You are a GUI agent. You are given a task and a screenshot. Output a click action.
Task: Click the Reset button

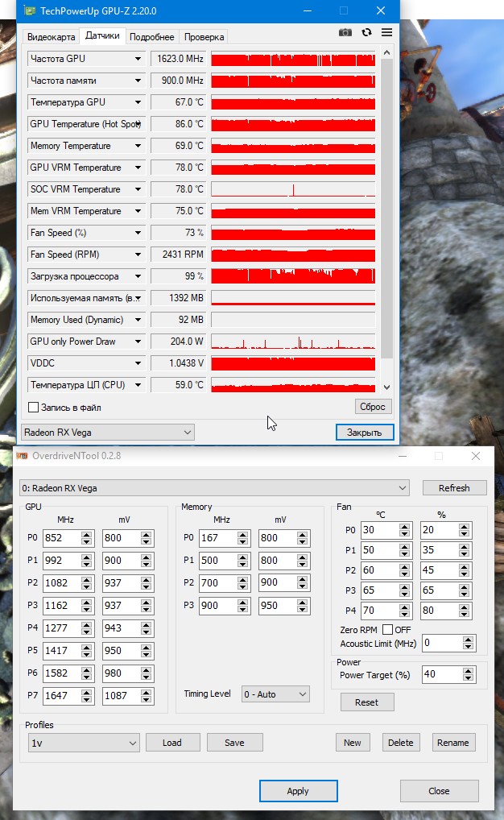(x=367, y=702)
